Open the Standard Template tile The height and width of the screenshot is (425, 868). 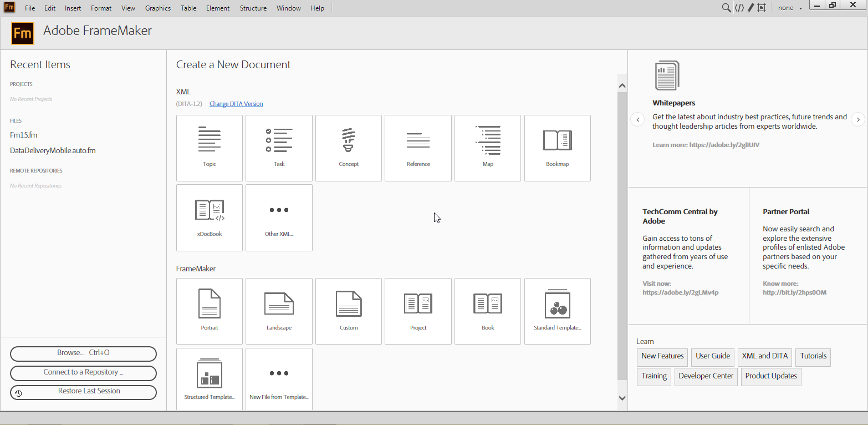point(558,311)
